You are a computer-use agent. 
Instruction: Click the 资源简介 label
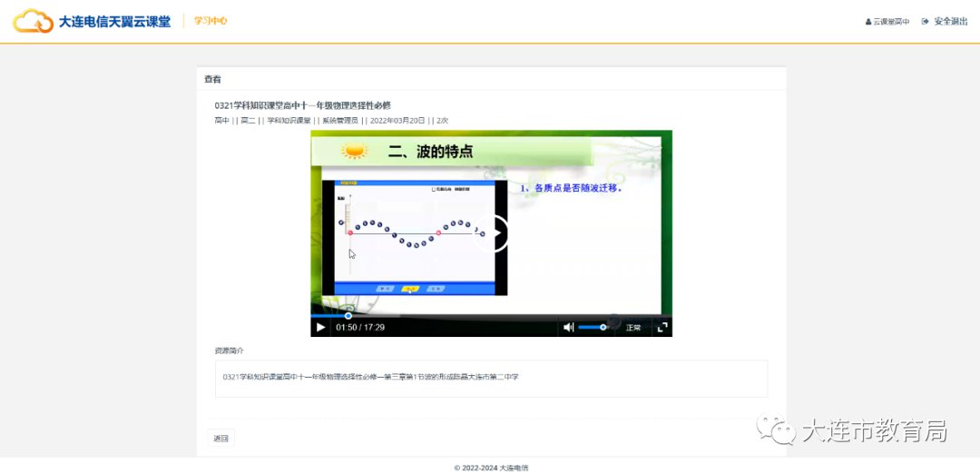coord(230,351)
